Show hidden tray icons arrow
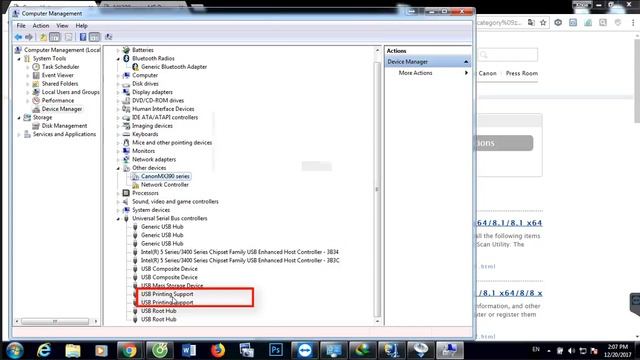Screen dimensions: 640x360 pos(549,351)
